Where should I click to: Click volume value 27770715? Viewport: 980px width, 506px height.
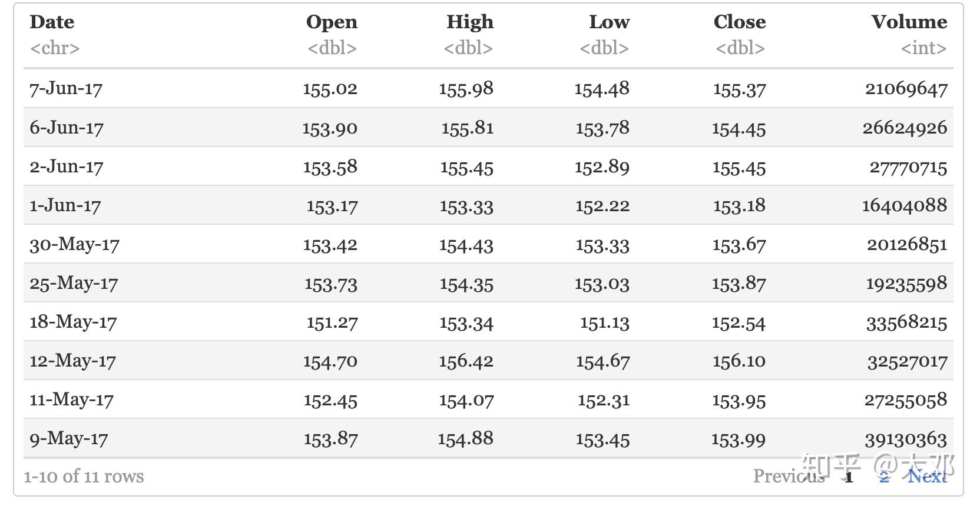[908, 167]
